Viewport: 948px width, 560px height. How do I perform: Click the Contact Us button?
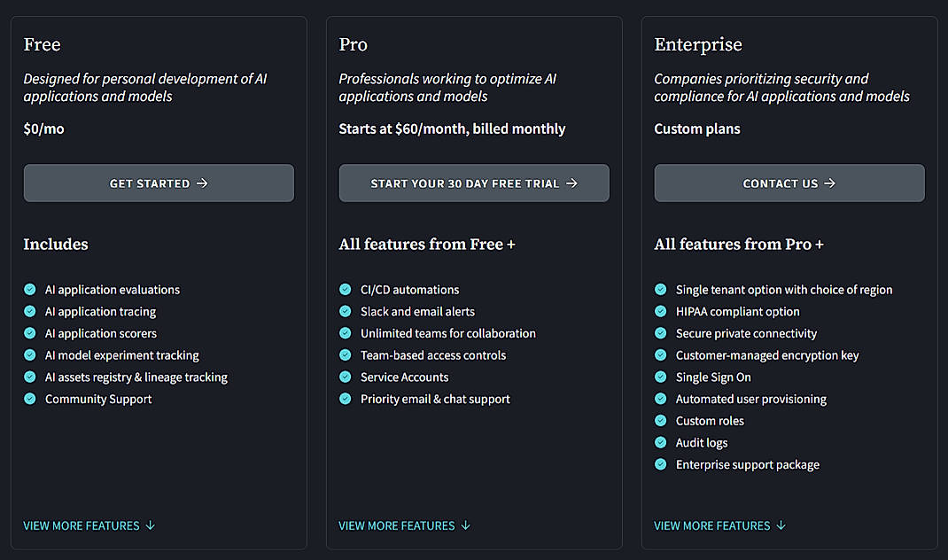click(789, 183)
